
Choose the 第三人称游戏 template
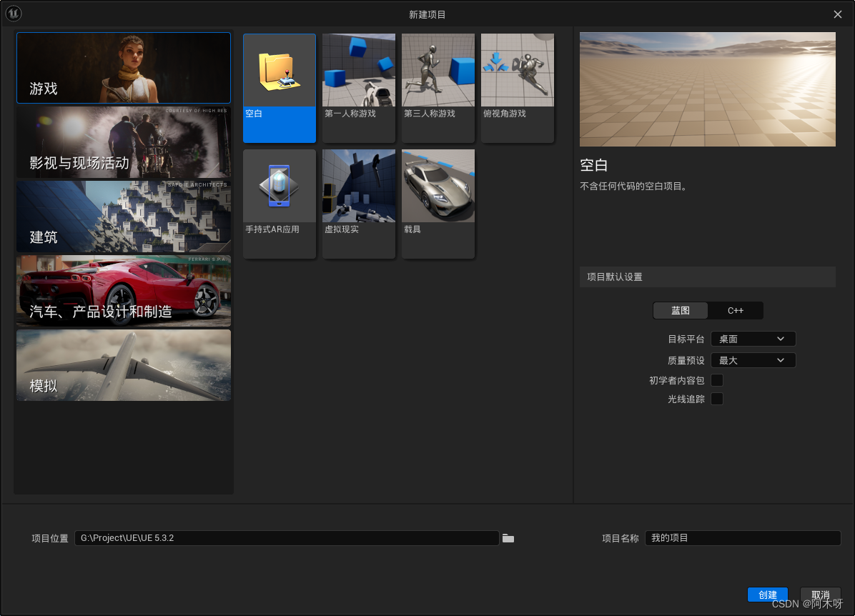(x=438, y=89)
